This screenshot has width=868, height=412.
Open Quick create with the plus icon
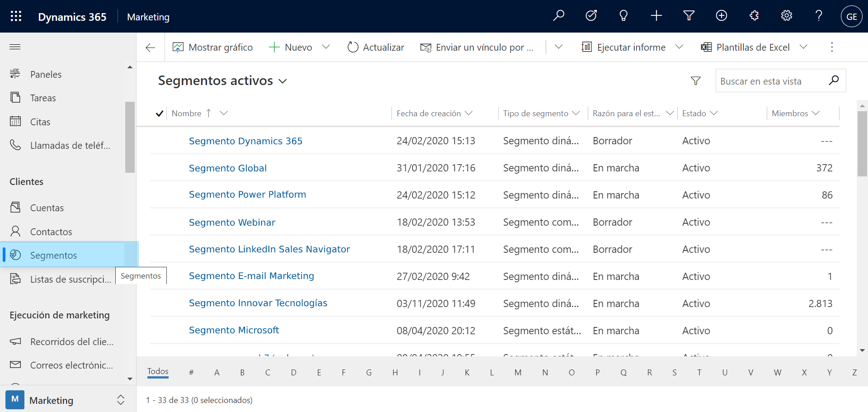[x=656, y=15]
